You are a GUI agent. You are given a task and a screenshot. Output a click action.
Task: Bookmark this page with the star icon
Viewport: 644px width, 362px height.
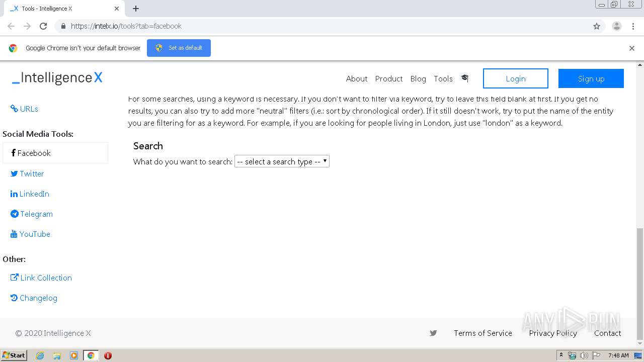597,26
